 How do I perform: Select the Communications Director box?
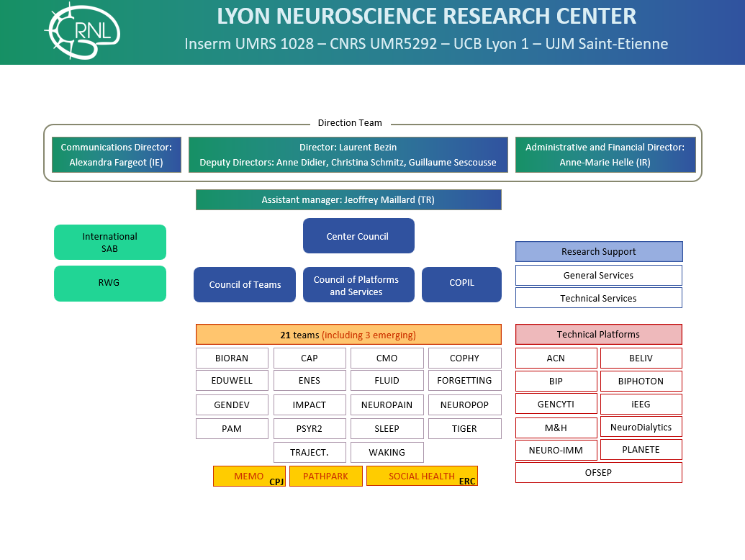click(116, 154)
